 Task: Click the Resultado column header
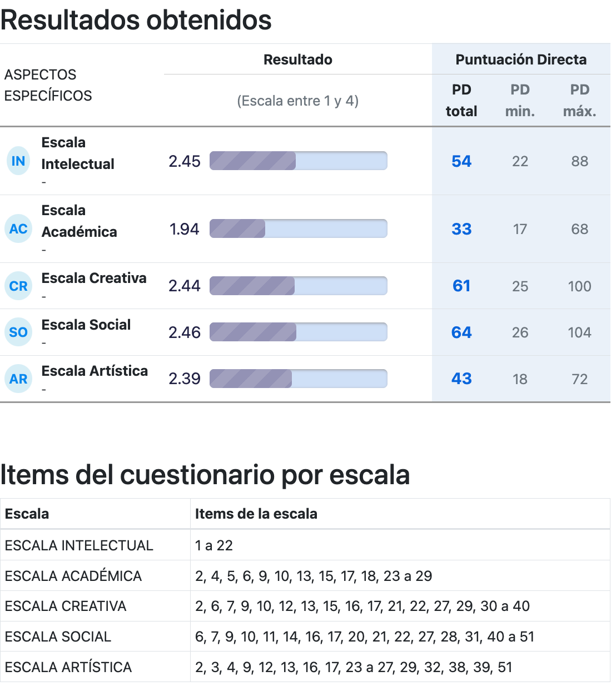click(x=298, y=60)
